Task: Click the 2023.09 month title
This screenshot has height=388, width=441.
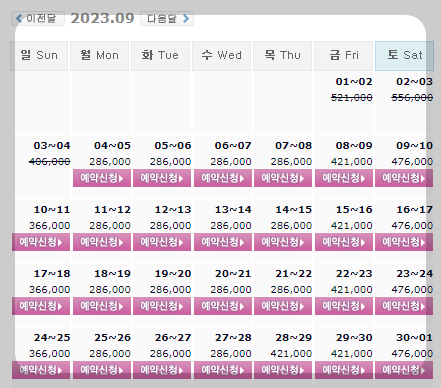Action: (x=102, y=18)
